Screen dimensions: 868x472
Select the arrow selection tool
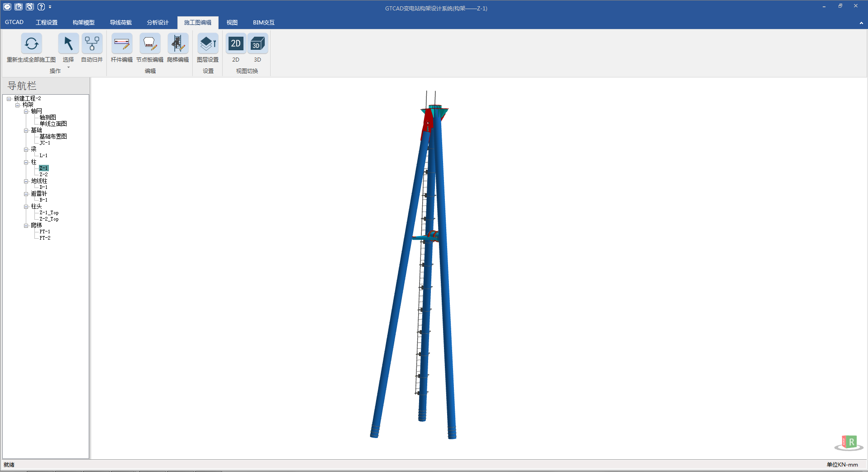(68, 44)
